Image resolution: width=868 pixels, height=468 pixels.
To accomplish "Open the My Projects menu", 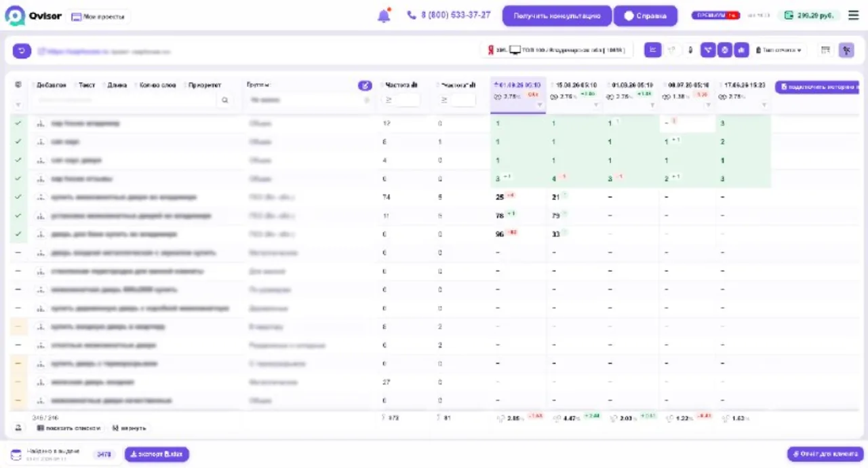I will tap(98, 16).
